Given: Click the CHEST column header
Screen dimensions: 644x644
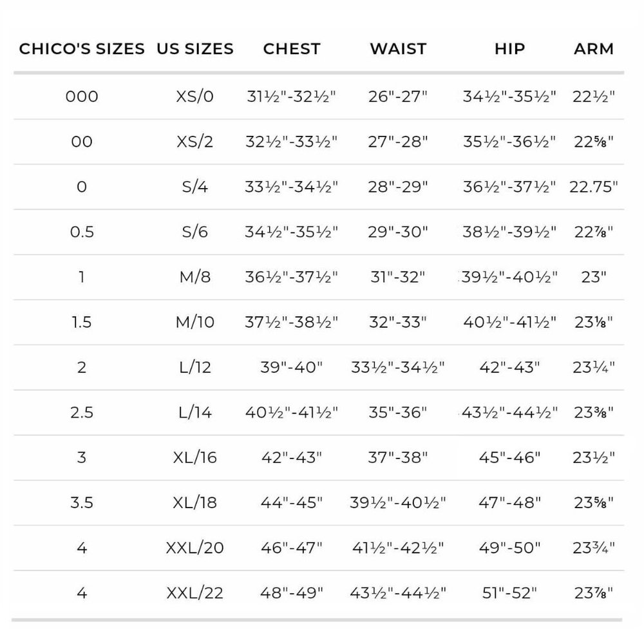Looking at the screenshot, I should [292, 49].
